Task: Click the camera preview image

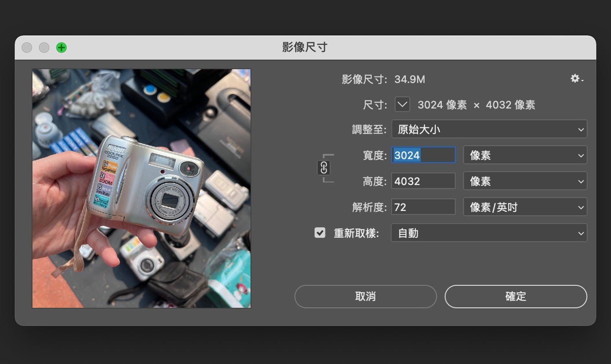Action: [141, 189]
